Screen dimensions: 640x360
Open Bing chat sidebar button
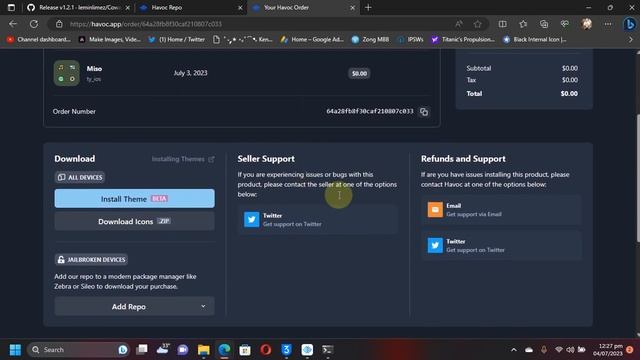[629, 24]
